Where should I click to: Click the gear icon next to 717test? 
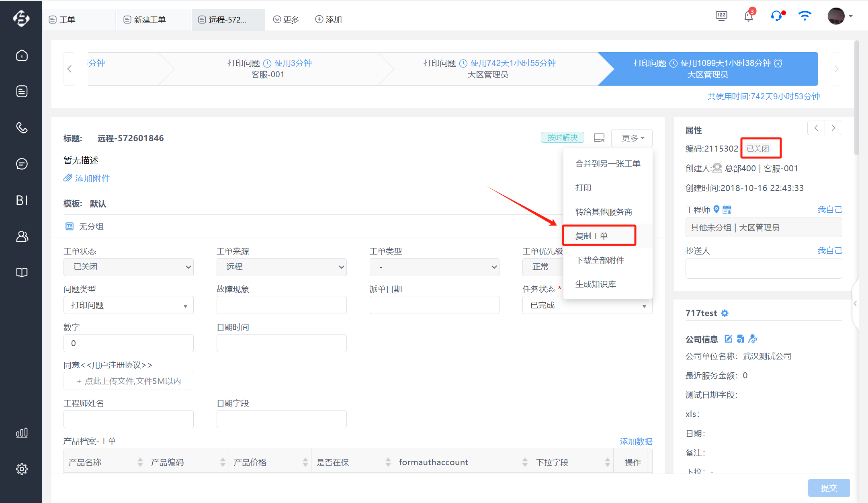pos(725,313)
